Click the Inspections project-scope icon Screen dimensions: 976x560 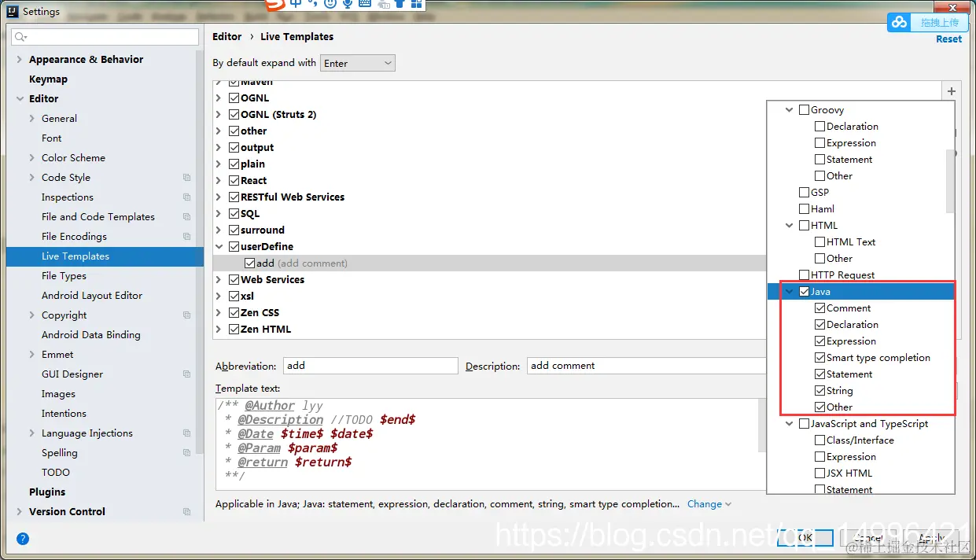(x=186, y=197)
